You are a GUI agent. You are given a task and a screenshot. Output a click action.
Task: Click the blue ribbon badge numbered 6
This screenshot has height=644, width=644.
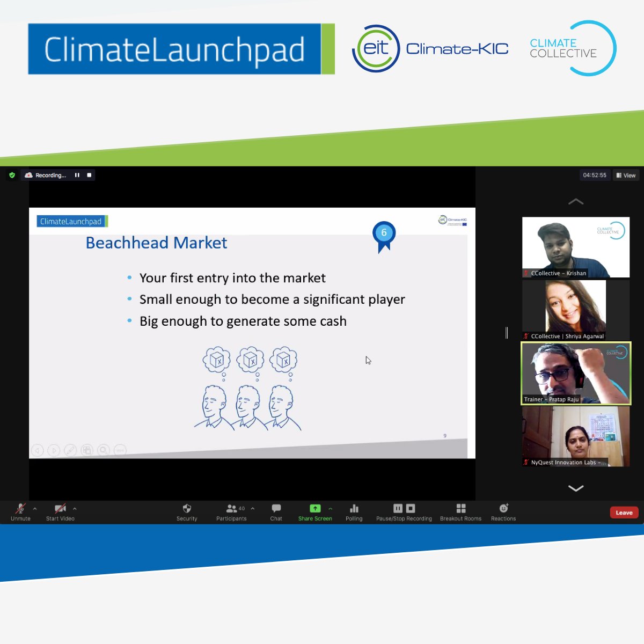(x=384, y=236)
